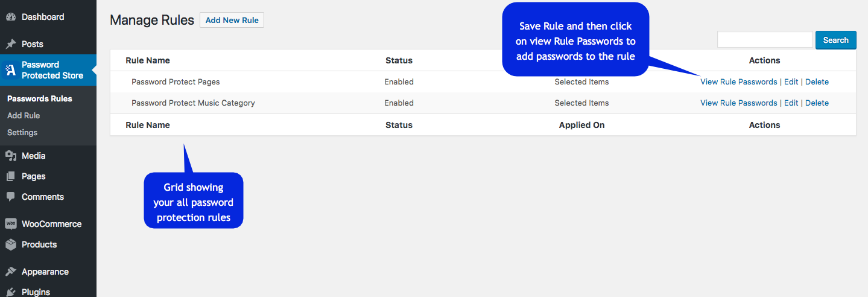View Rule Passwords for Music Category rule
868x297 pixels.
pos(738,103)
